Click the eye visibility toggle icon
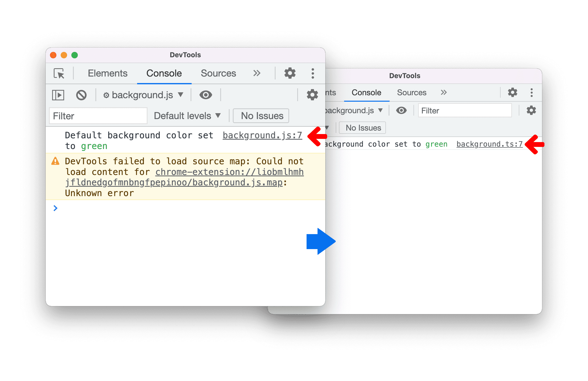588x381 pixels. tap(205, 94)
